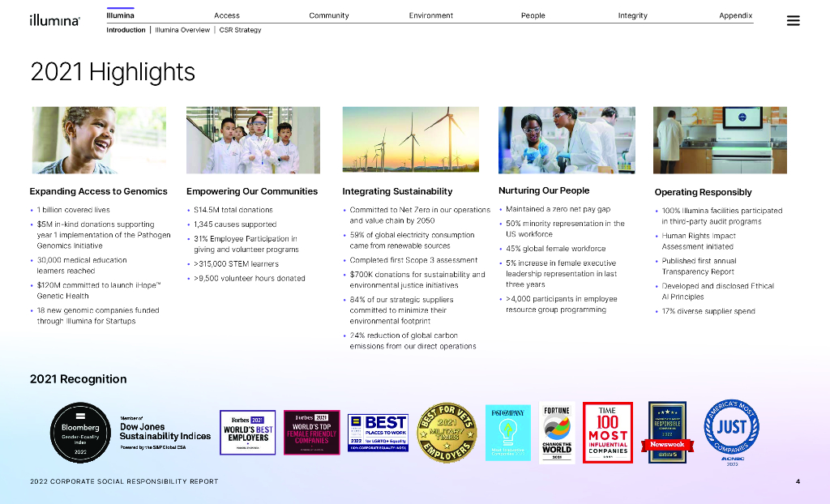Click the Best Places to Work LGBTQ+ badge
The height and width of the screenshot is (504, 830).
click(x=378, y=433)
